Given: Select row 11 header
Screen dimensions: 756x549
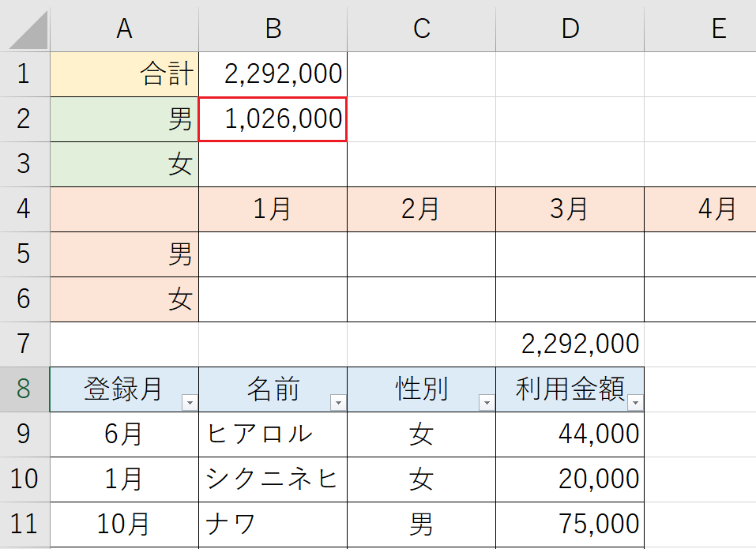Looking at the screenshot, I should tap(24, 524).
